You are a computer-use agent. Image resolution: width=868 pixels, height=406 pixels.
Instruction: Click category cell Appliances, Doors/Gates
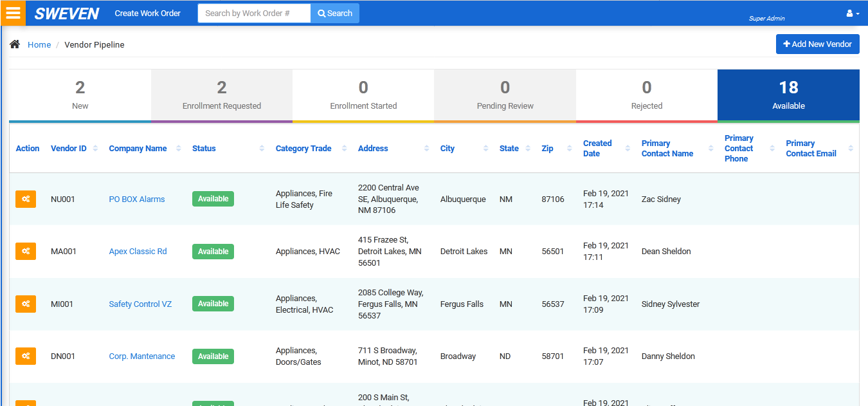298,356
